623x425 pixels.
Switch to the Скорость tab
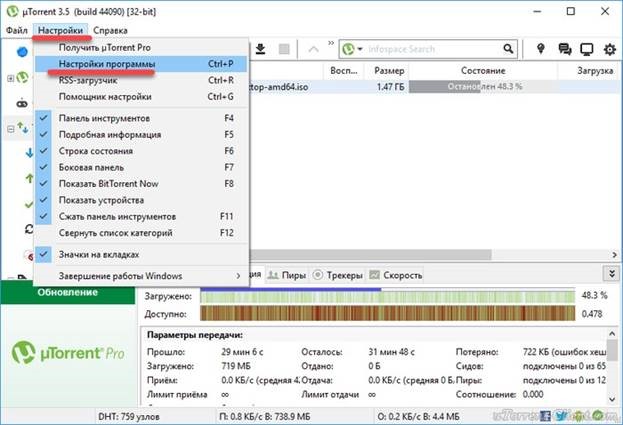click(396, 275)
